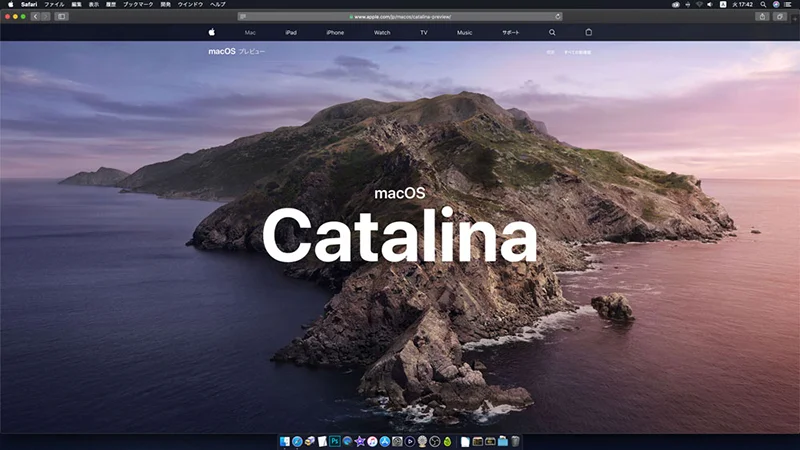Image resolution: width=800 pixels, height=450 pixels.
Task: Go to the iPhone section link
Action: (335, 32)
